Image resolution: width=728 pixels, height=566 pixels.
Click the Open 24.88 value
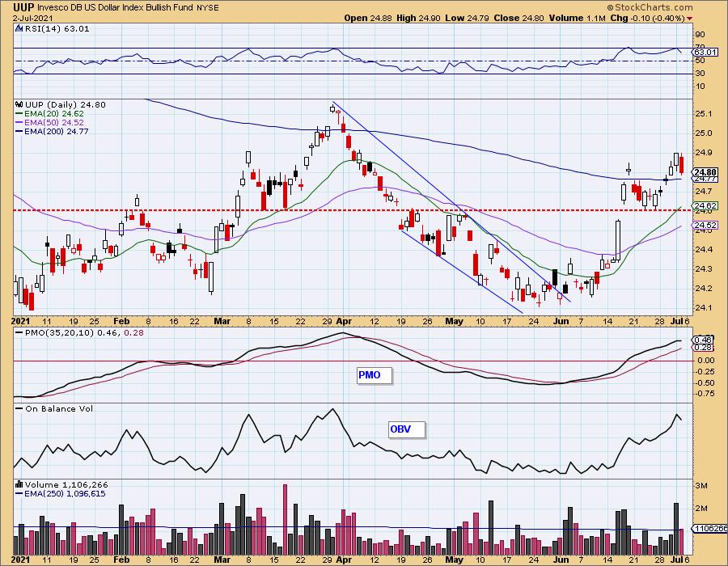tap(368, 18)
